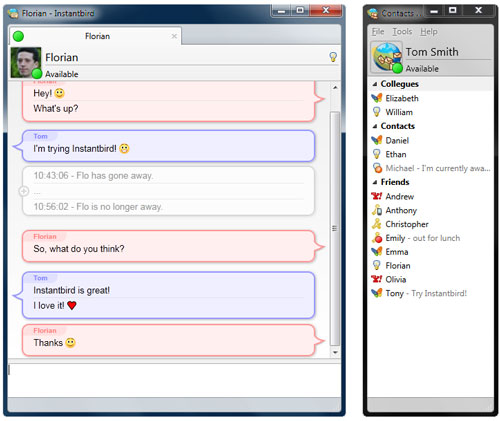Click Emma's MSN butterfly icon

[377, 252]
